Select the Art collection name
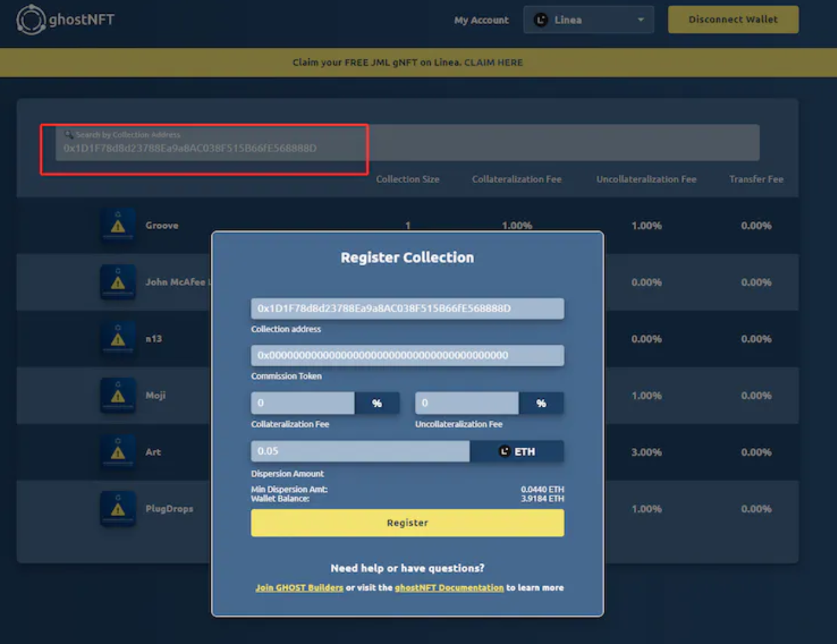 pyautogui.click(x=153, y=452)
